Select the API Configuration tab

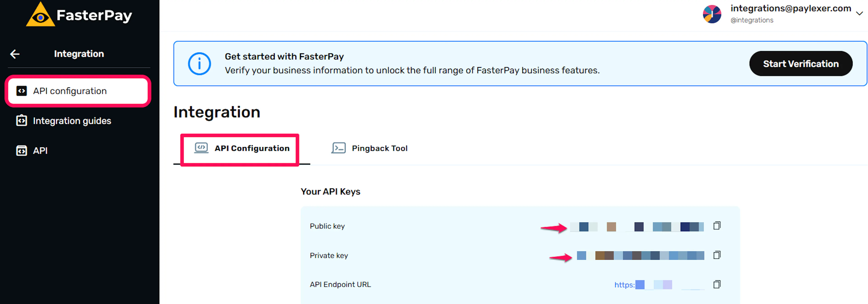242,148
